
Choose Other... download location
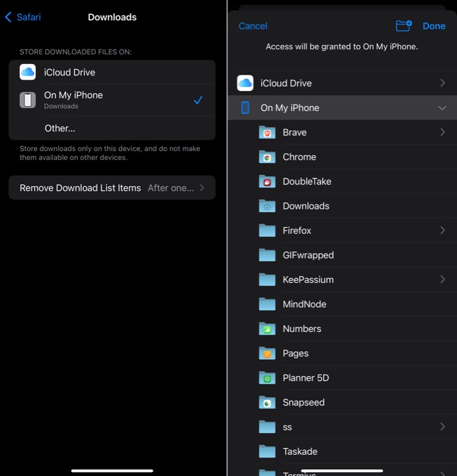(x=112, y=128)
